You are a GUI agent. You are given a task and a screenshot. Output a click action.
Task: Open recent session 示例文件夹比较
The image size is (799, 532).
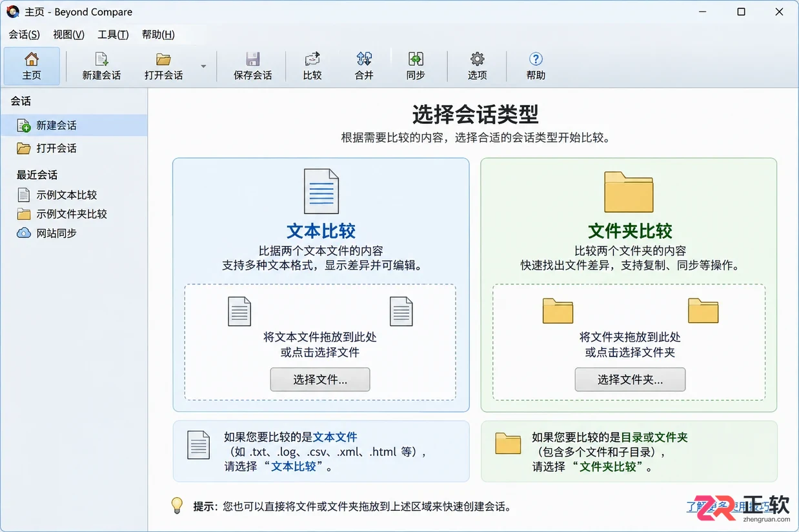[72, 214]
